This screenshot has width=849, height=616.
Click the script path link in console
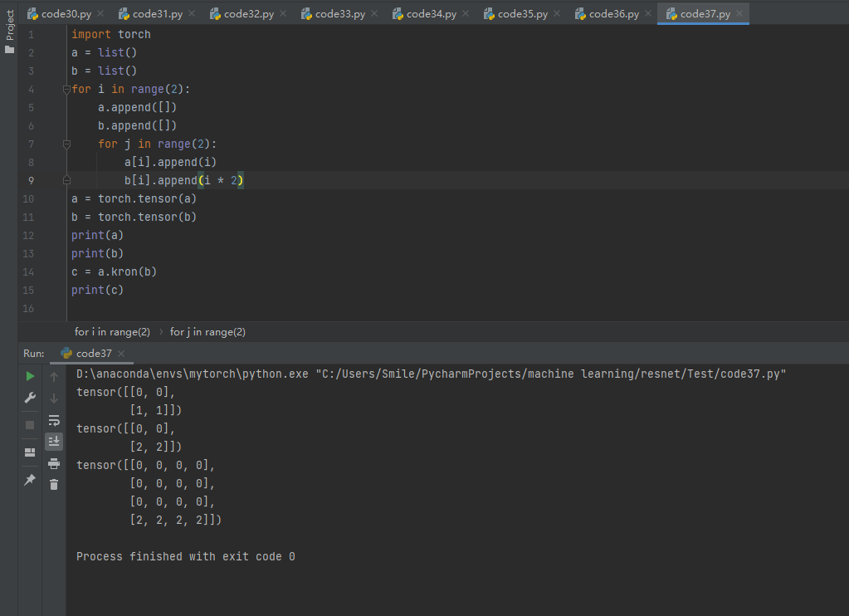pos(551,374)
